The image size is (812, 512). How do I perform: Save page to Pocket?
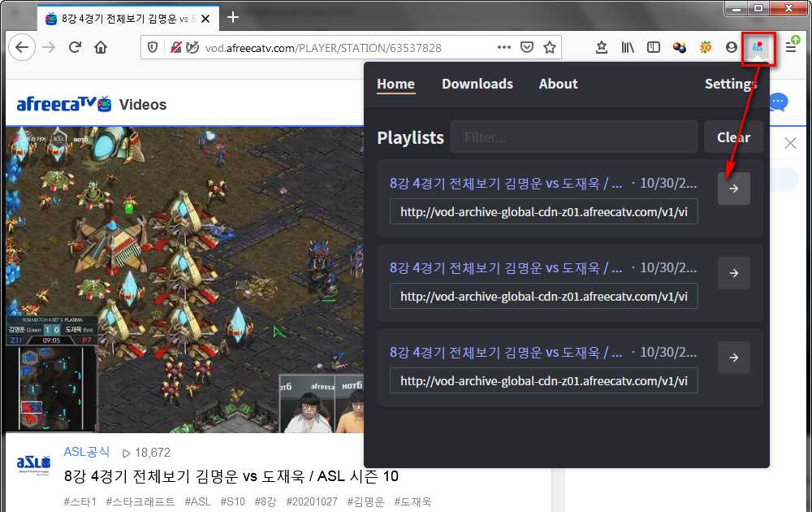click(527, 48)
